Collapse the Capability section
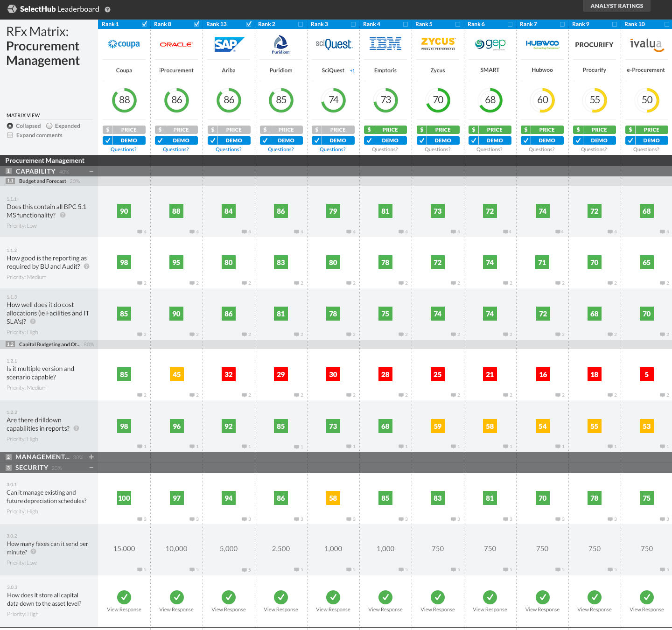Viewport: 672px width, 630px height. (91, 171)
